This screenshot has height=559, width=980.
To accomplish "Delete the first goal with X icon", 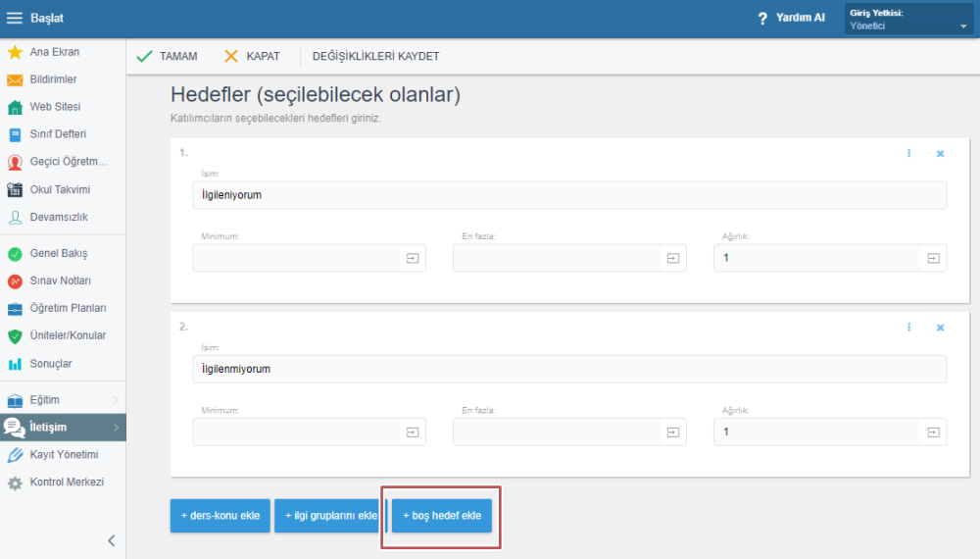I will [940, 154].
